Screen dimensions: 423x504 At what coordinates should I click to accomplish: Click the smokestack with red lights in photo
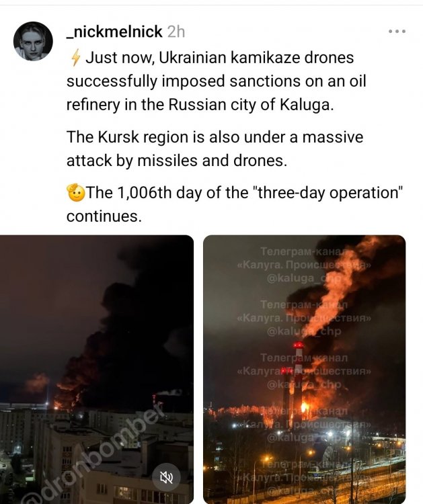click(298, 379)
